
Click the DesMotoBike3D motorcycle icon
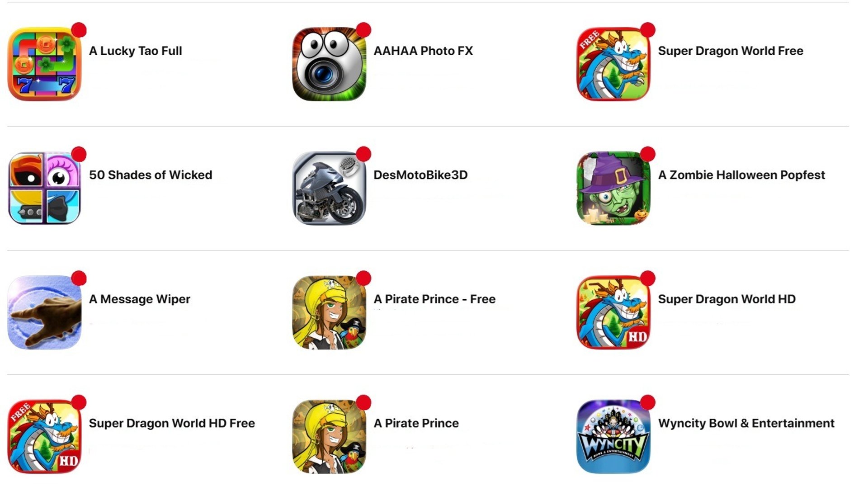(329, 188)
